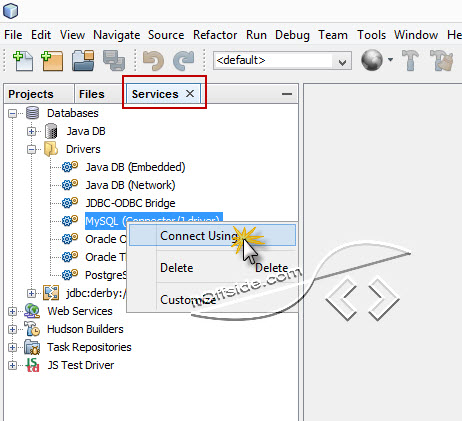Image resolution: width=462 pixels, height=421 pixels.
Task: Click the Java DB (Network) driver icon
Action: click(70, 184)
